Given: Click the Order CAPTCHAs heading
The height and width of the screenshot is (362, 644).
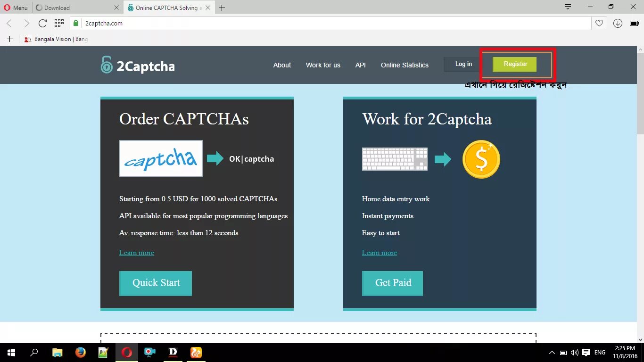Looking at the screenshot, I should 184,119.
